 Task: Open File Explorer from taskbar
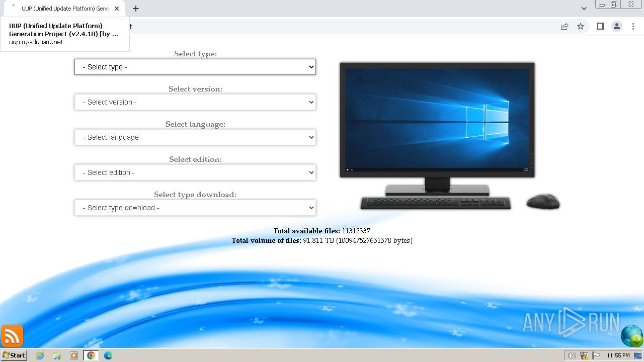click(57, 355)
